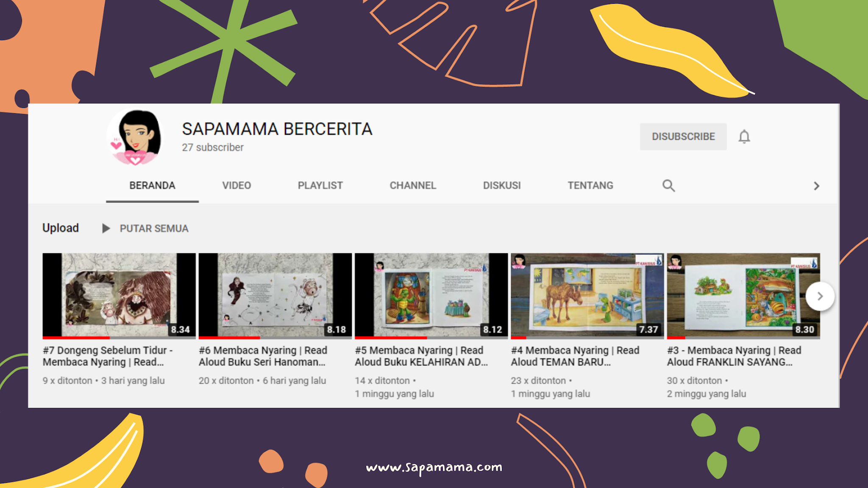Select the CHANNEL tab
The width and height of the screenshot is (868, 488).
[x=413, y=186]
